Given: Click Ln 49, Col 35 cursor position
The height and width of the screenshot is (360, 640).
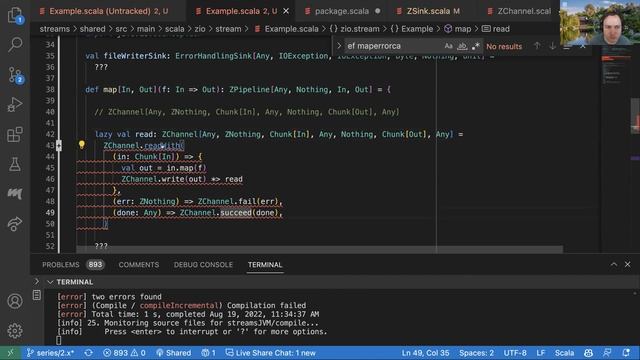Looking at the screenshot, I should 425,353.
